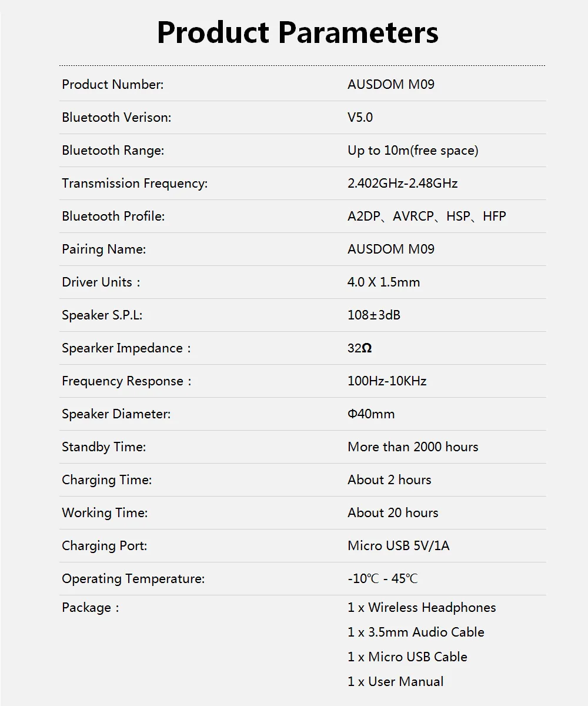This screenshot has height=706, width=588.
Task: Click the Product Parameters heading
Action: pyautogui.click(x=298, y=32)
